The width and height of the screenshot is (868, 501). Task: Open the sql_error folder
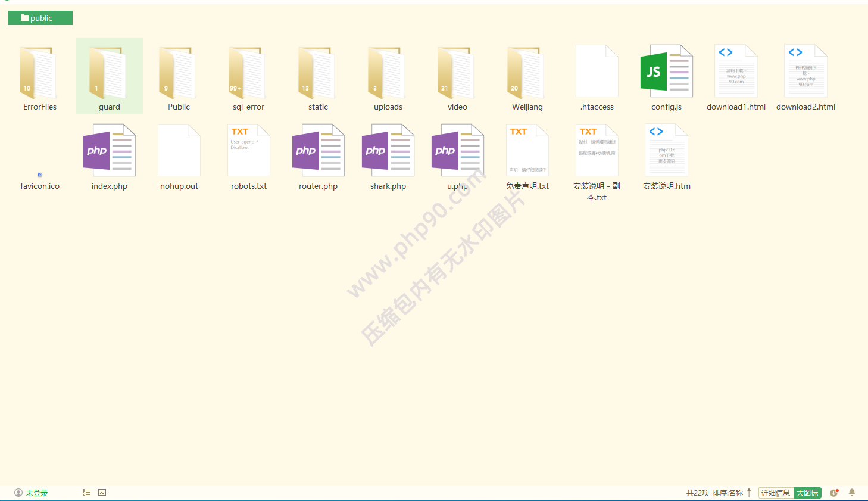(248, 74)
